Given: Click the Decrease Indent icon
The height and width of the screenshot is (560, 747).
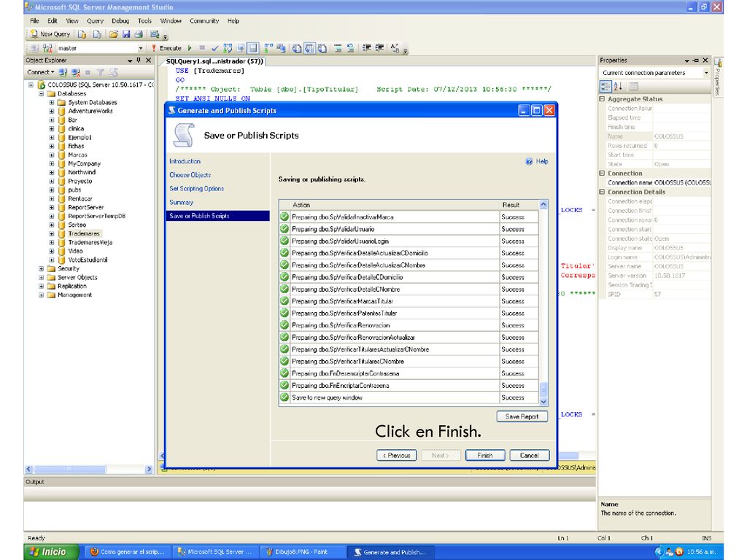Looking at the screenshot, I should [366, 48].
